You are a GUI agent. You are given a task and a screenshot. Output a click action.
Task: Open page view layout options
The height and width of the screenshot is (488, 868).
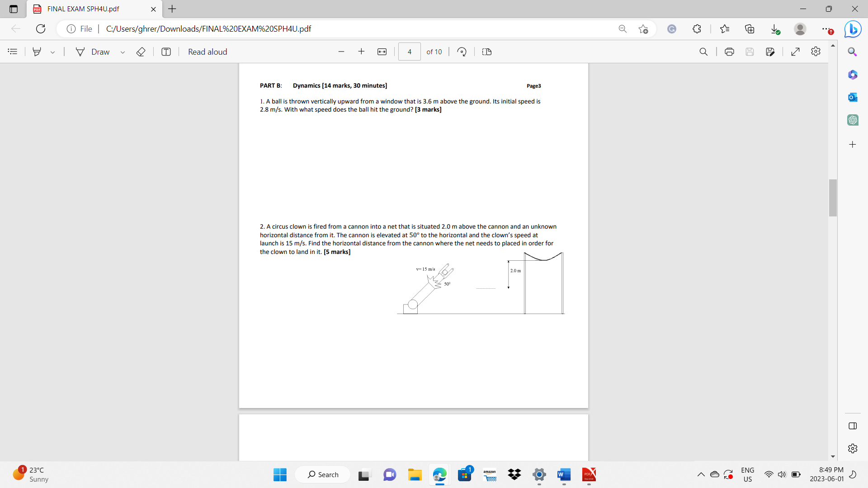tap(486, 52)
